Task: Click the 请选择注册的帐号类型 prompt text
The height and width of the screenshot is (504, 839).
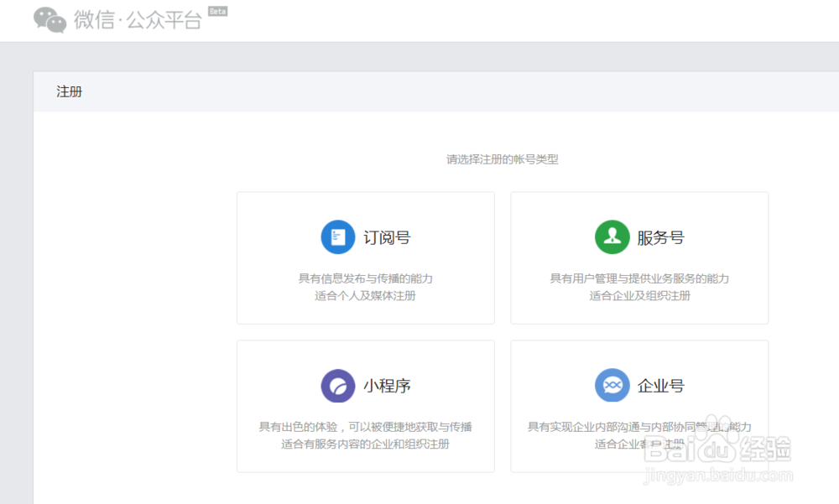Action: [x=503, y=158]
